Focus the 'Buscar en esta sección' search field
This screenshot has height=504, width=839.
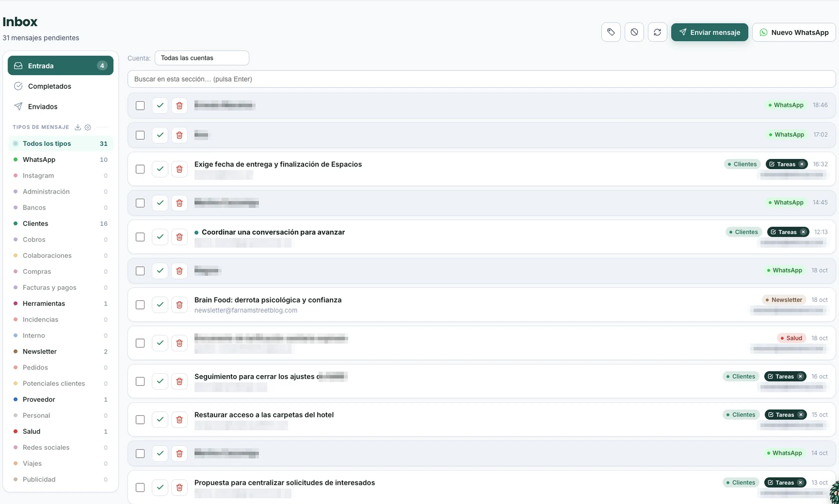point(481,79)
